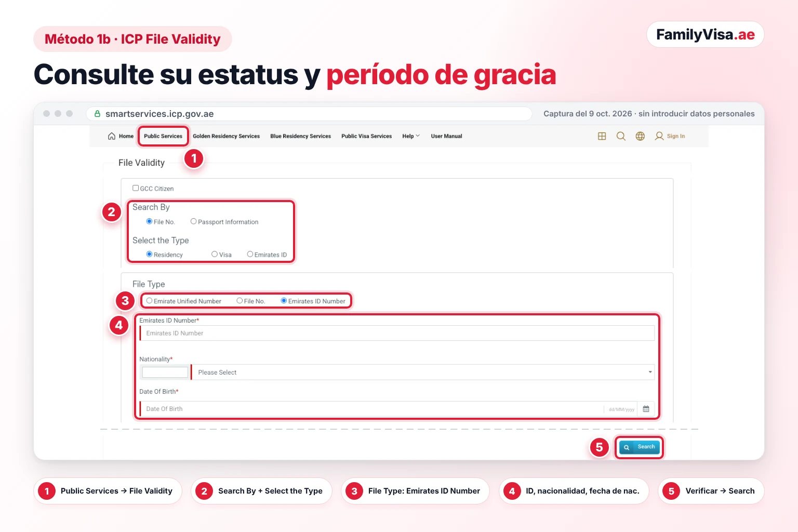The height and width of the screenshot is (532, 798).
Task: Open the Nationality Please Select dropdown
Action: 423,372
